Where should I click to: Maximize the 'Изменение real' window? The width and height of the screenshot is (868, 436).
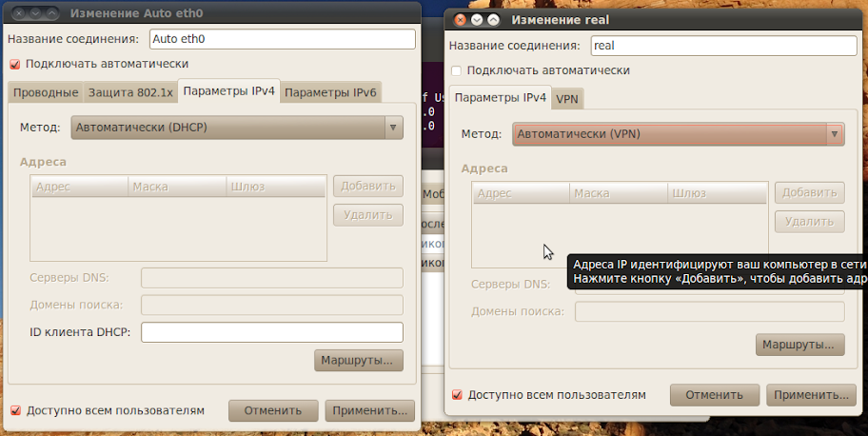click(x=493, y=20)
